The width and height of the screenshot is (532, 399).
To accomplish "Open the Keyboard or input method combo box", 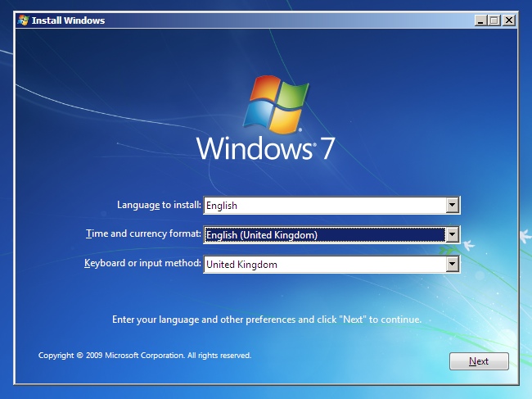I will pyautogui.click(x=331, y=264).
